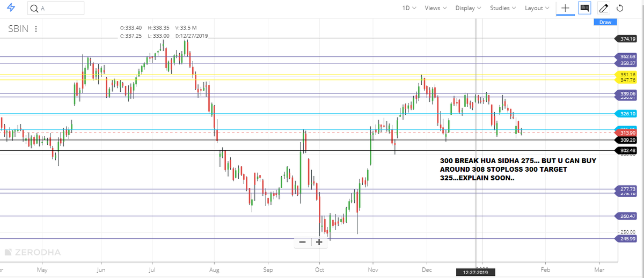
Task: Click the symbol search magnifier icon
Action: coord(34,8)
